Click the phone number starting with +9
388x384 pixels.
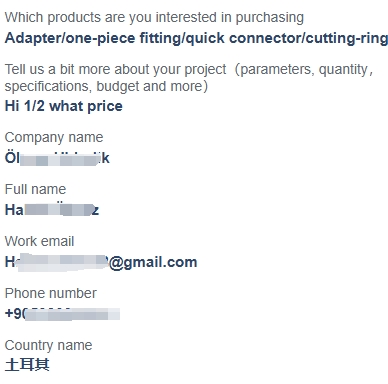62,314
